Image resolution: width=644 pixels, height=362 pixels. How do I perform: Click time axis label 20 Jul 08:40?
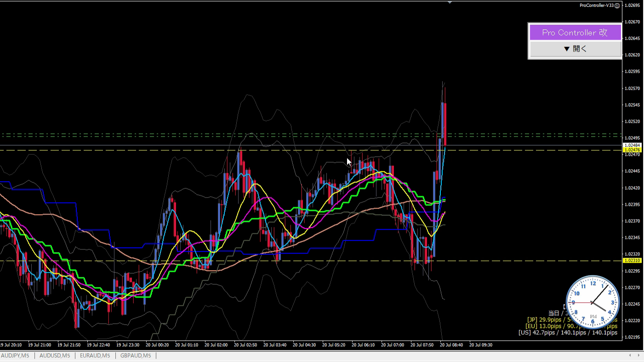pos(451,345)
